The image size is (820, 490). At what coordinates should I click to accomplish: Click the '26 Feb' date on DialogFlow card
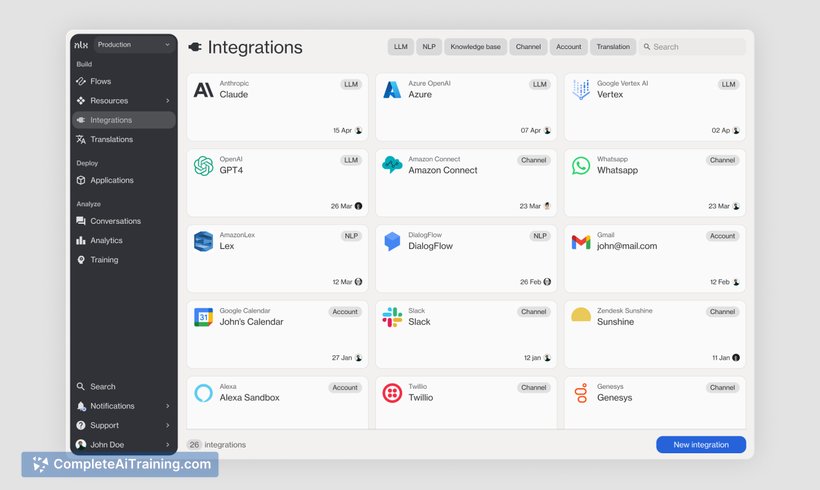pos(530,282)
